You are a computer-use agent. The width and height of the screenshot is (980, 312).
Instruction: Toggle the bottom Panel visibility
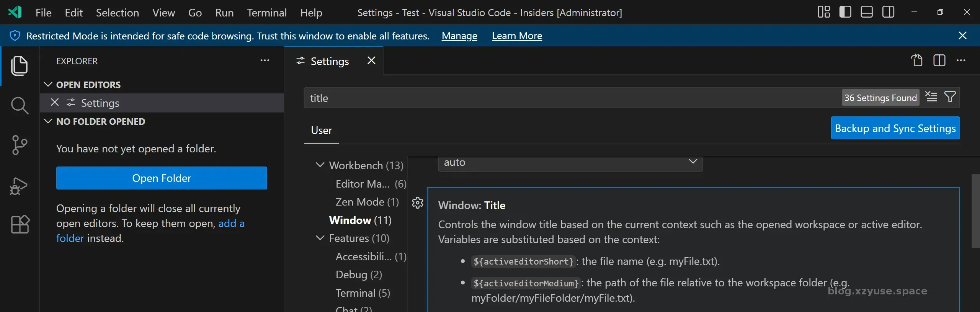(867, 12)
